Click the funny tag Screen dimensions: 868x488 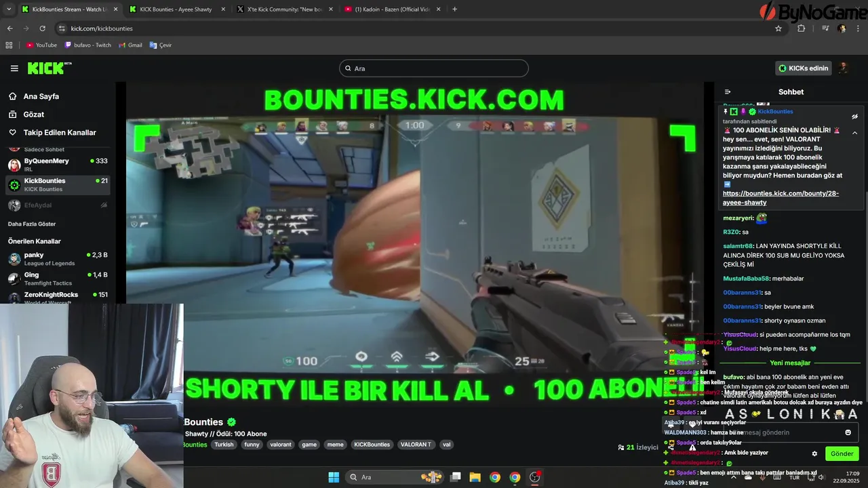pos(252,445)
